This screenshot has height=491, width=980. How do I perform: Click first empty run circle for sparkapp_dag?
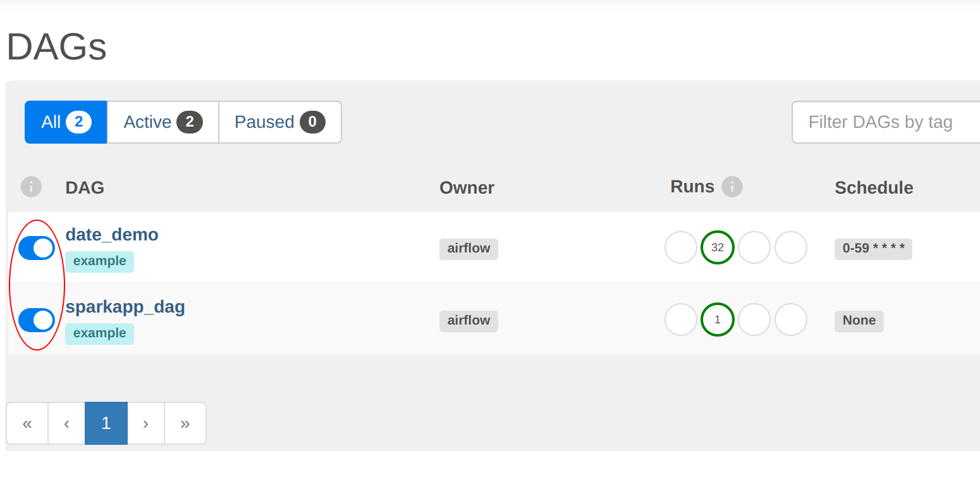(680, 320)
